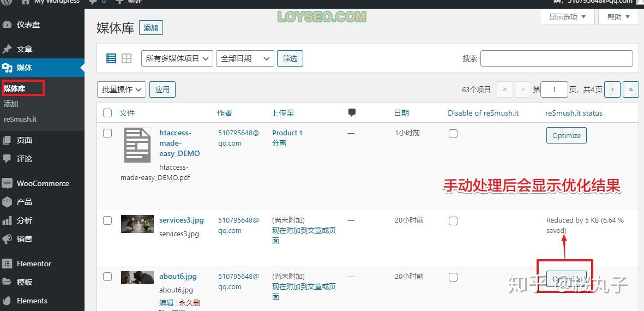Click the Elements icon in sidebar
Screen dimensions: 644x311
tap(7, 301)
